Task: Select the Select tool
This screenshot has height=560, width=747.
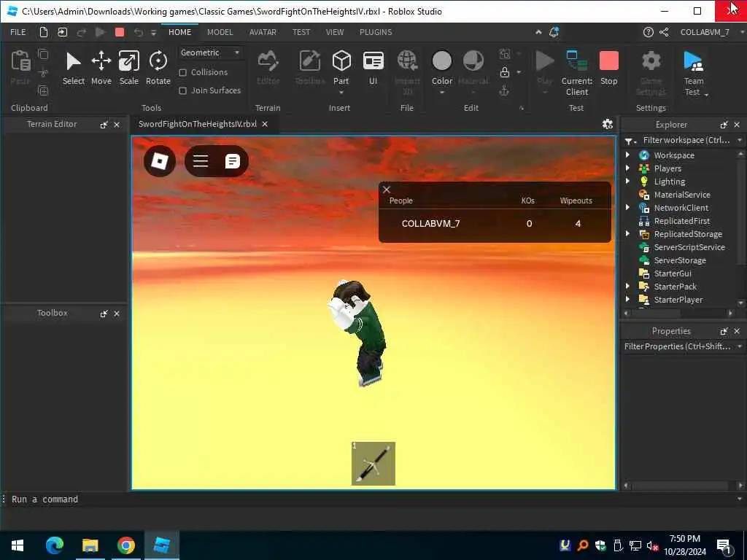Action: click(x=74, y=69)
